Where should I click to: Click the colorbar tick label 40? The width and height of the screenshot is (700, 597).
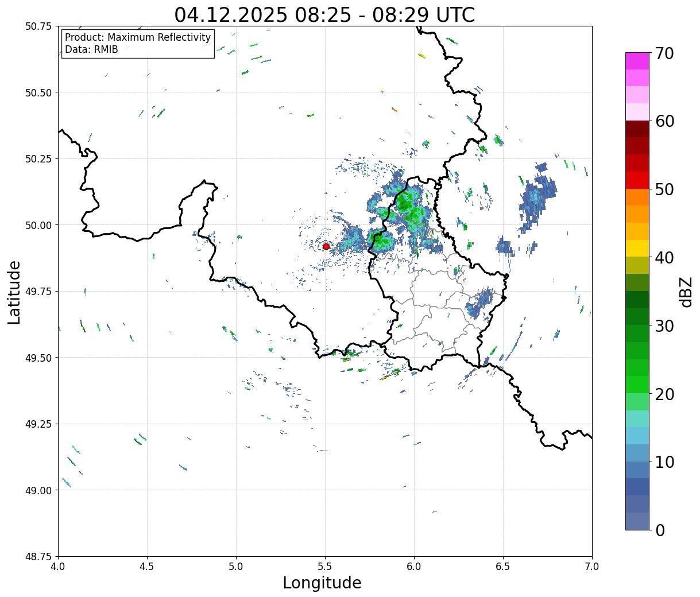(664, 257)
